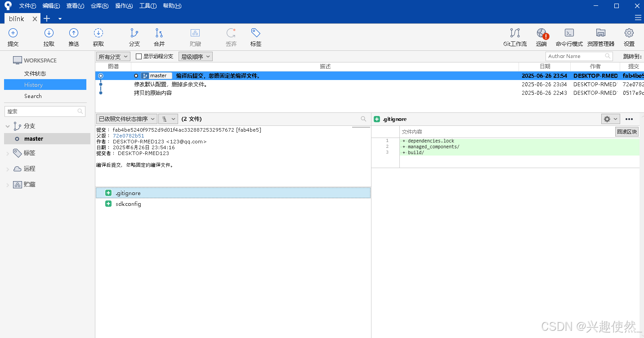The width and height of the screenshot is (644, 338).
Task: Click the 丢弃 (Discard) toolbar icon
Action: coord(231,33)
